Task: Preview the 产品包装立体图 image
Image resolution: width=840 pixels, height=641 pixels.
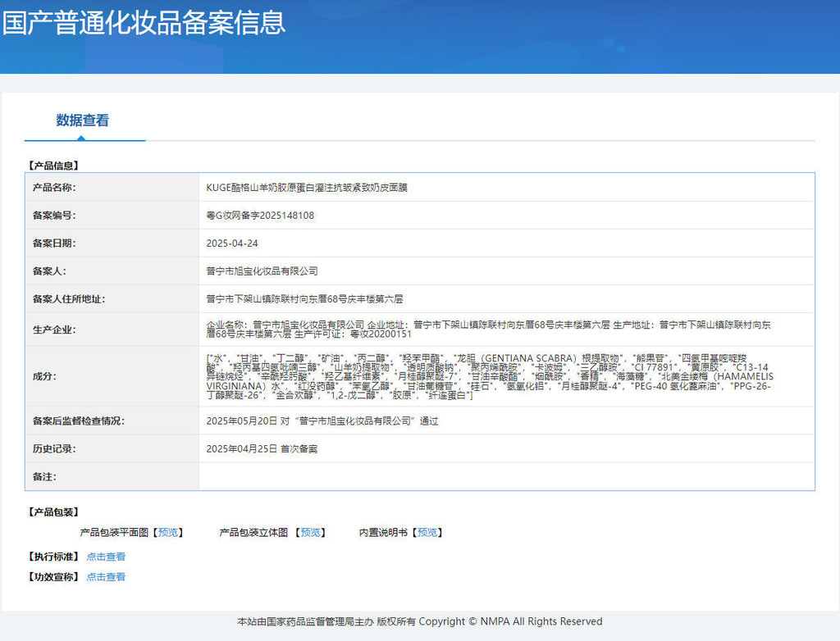Action: [310, 532]
